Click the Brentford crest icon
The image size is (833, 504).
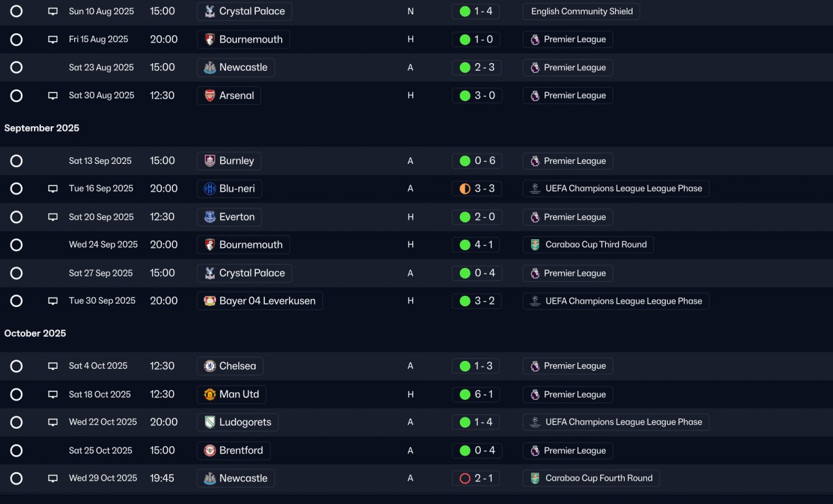[x=210, y=451]
